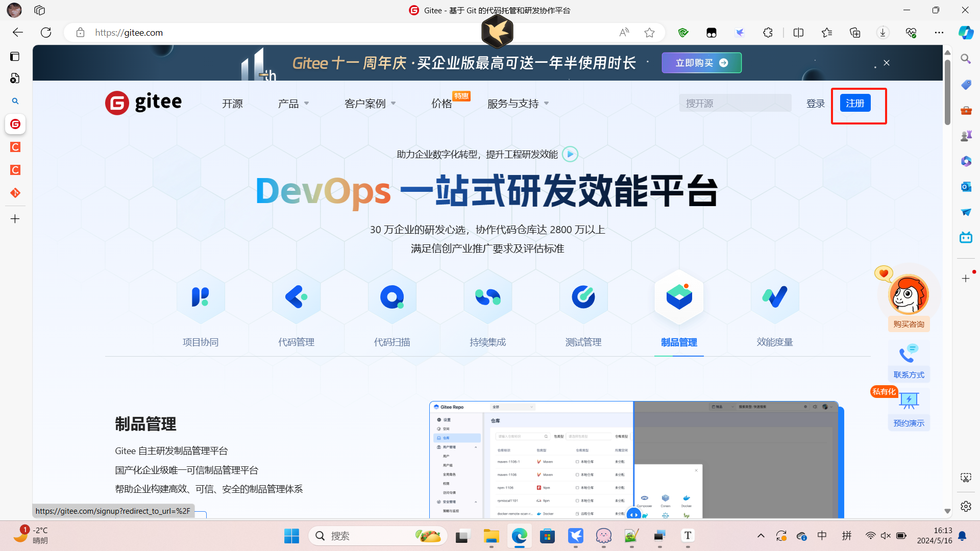Select the 项目协同 feature icon
The height and width of the screenshot is (551, 980).
[200, 297]
